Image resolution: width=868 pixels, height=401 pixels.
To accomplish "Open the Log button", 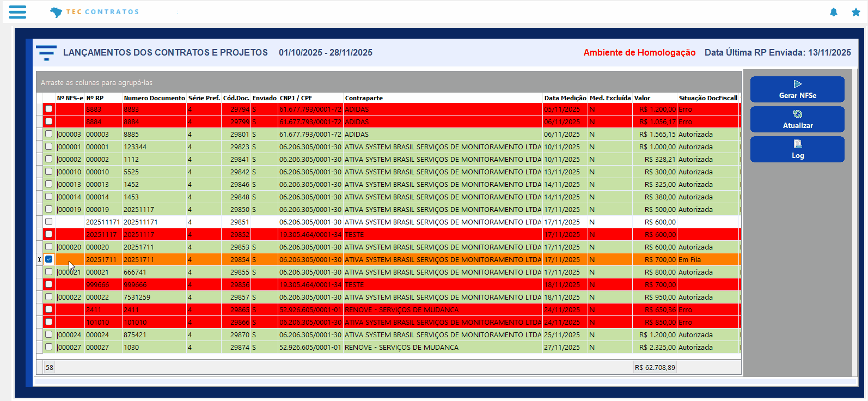I will click(797, 149).
